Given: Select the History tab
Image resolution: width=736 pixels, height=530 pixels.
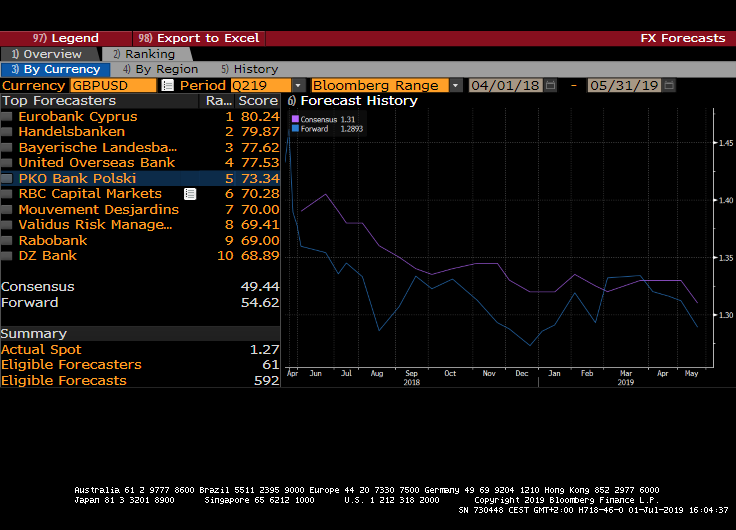Looking at the screenshot, I should tap(250, 69).
